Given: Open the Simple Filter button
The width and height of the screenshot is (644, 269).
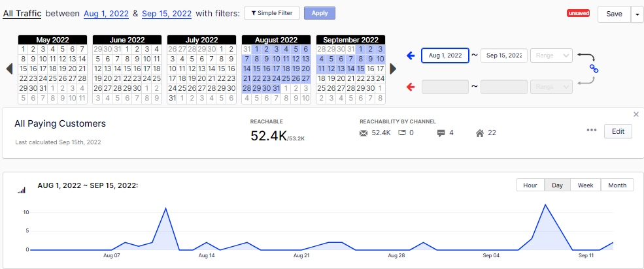Looking at the screenshot, I should pyautogui.click(x=272, y=13).
